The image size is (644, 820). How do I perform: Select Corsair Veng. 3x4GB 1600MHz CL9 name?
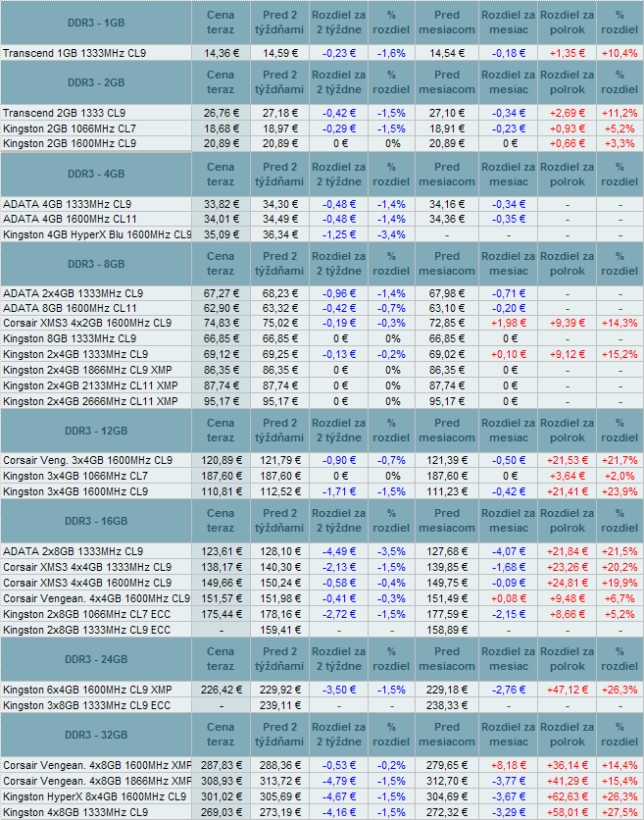tap(87, 460)
